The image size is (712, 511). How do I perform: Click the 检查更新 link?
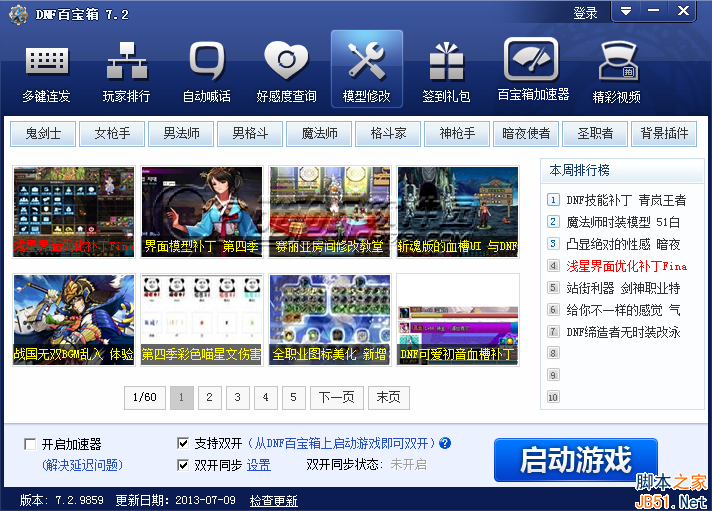click(274, 501)
